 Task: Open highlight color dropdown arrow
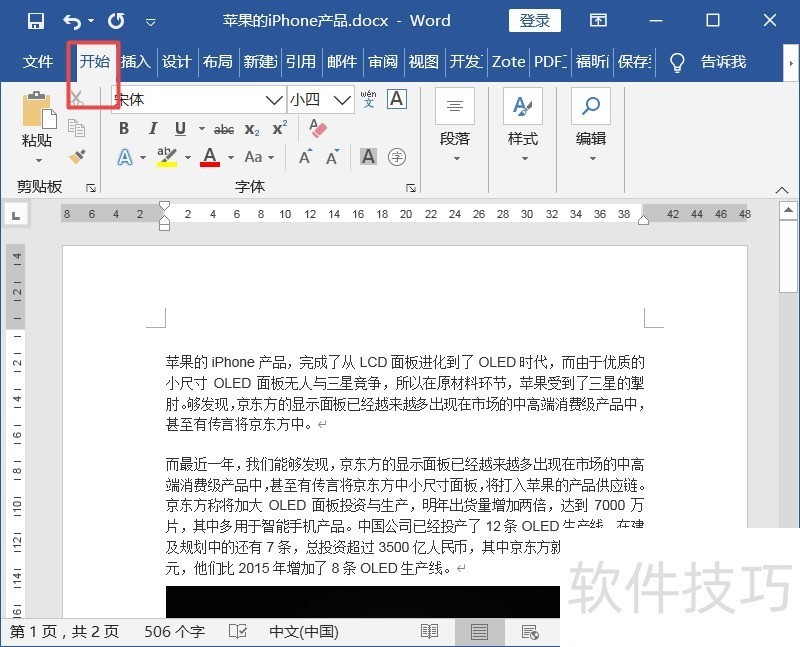188,157
